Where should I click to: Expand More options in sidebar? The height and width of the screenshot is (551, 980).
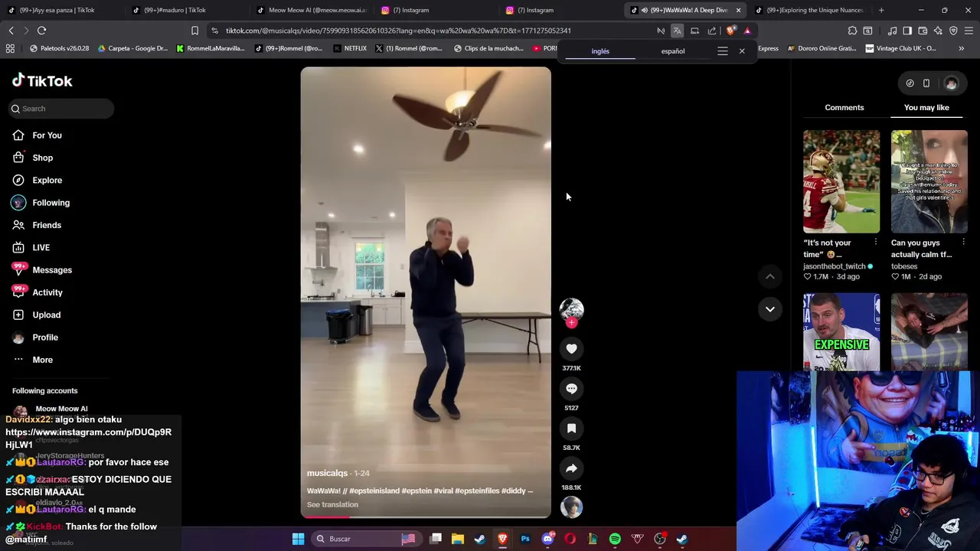click(42, 360)
